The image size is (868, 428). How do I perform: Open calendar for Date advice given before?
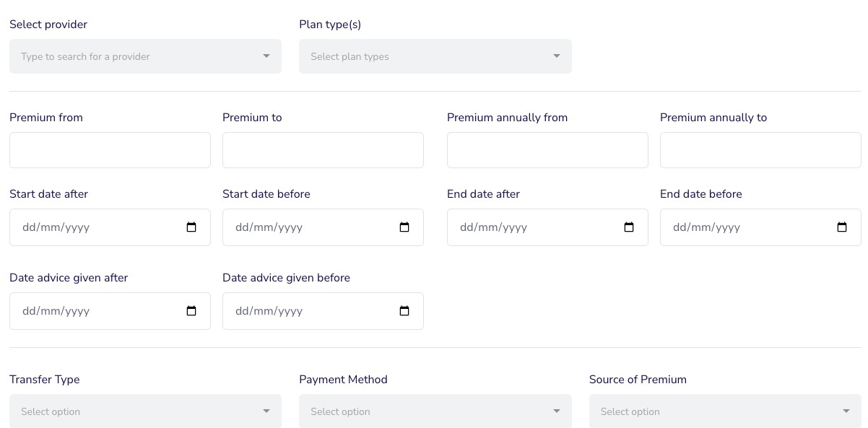click(404, 311)
